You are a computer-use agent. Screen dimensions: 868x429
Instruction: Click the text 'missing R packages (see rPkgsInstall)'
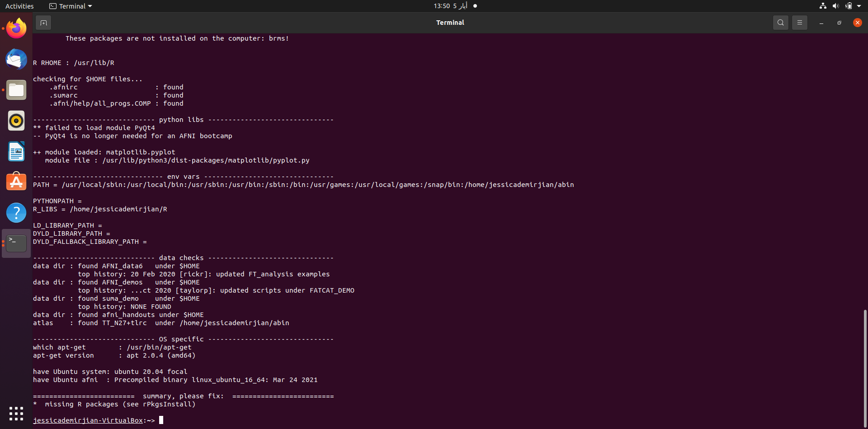click(x=120, y=404)
